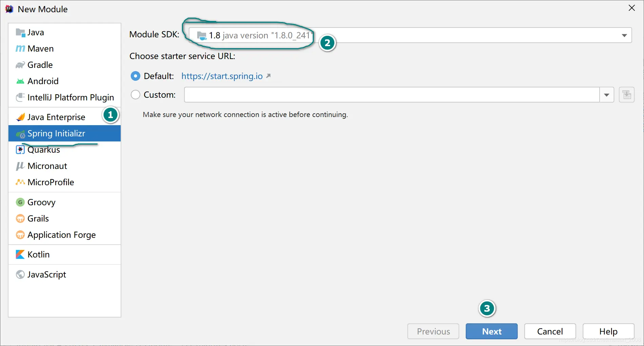Screen dimensions: 644x346
Task: Choose Java Enterprise module type label
Action: click(56, 117)
